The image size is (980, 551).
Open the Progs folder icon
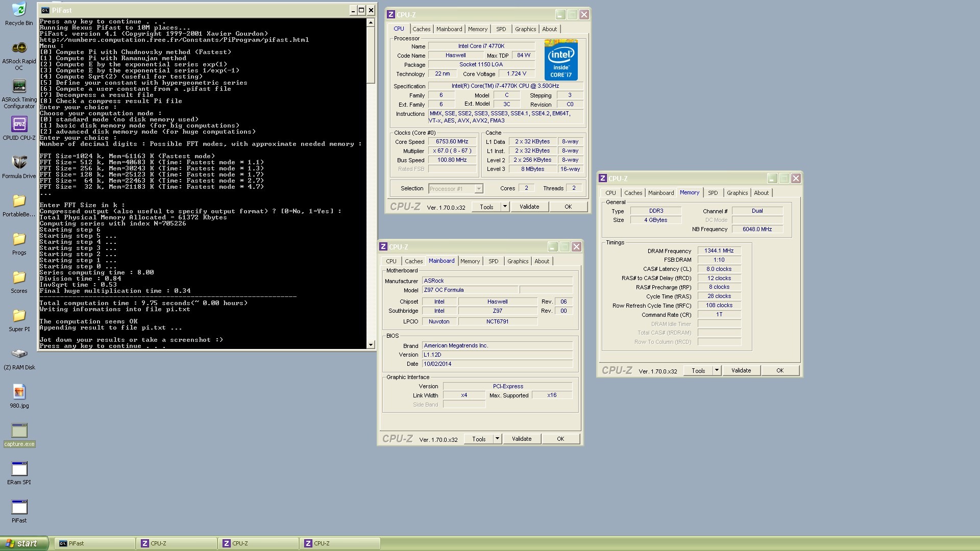pos(19,243)
